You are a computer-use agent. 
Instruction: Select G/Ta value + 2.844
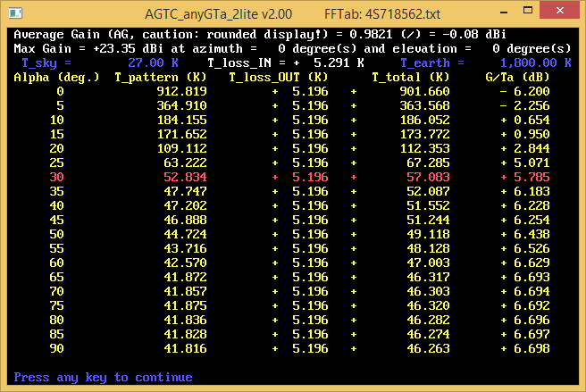click(524, 149)
